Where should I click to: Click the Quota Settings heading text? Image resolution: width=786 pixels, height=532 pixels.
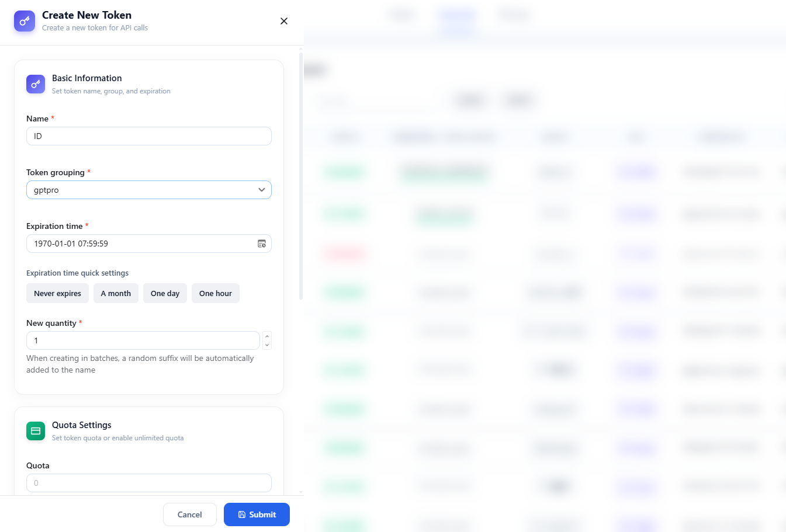pyautogui.click(x=82, y=425)
